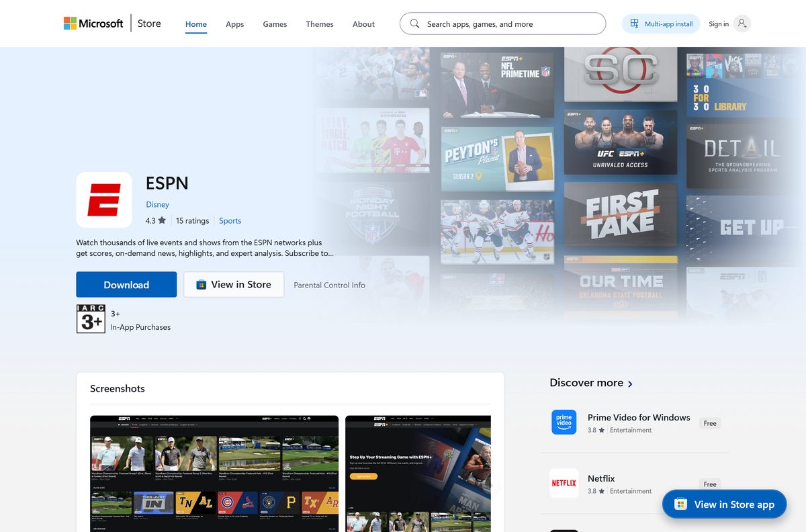Switch to the Games tab
The image size is (806, 532).
[275, 24]
